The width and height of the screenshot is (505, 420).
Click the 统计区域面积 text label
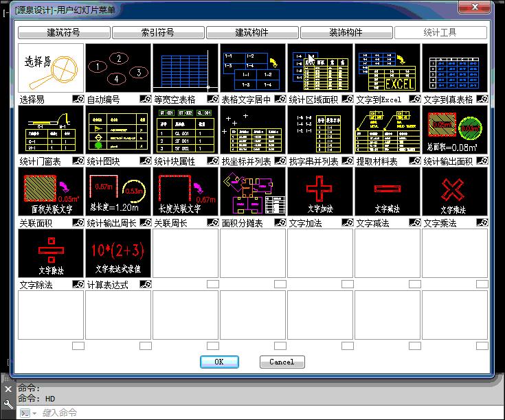[x=313, y=100]
